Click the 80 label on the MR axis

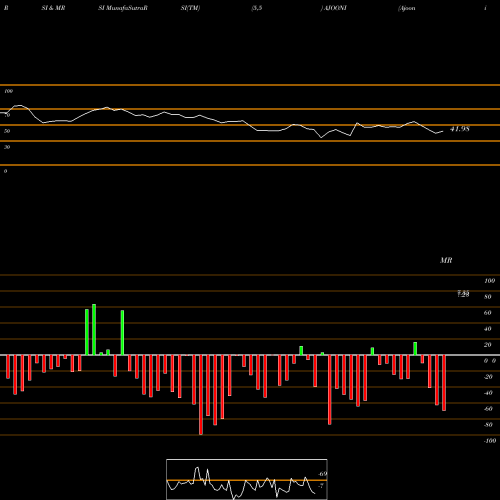tap(488, 297)
